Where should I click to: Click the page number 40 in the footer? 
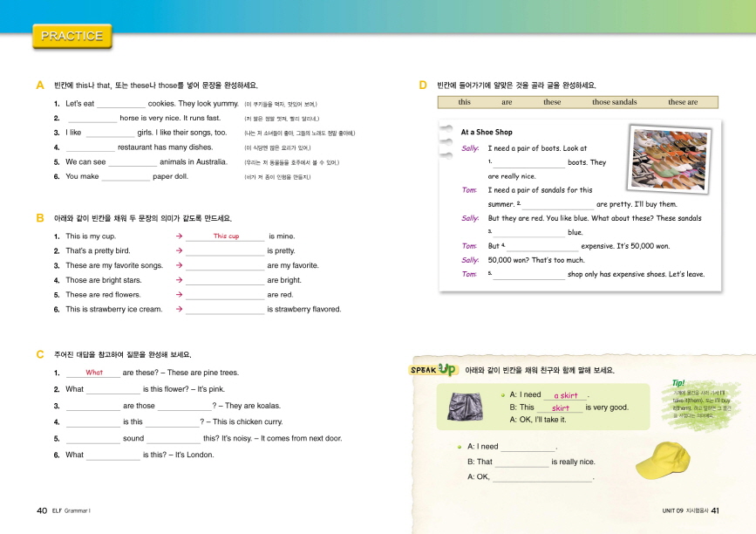click(41, 510)
